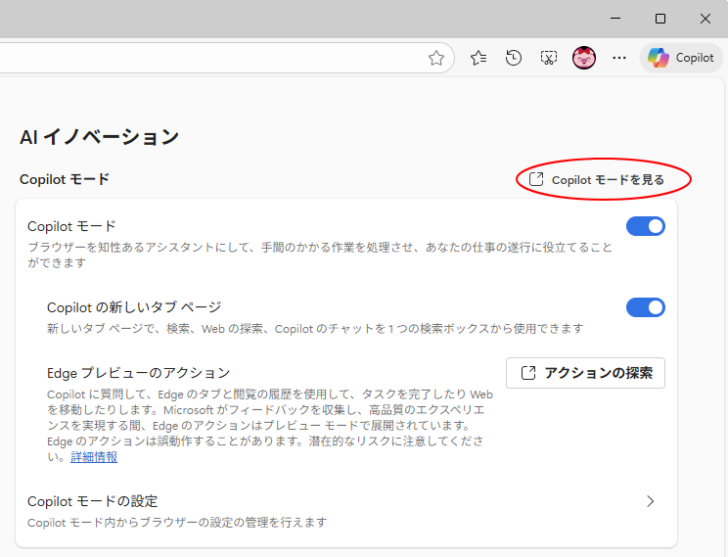Minimize the browser window
The width and height of the screenshot is (728, 557).
pyautogui.click(x=615, y=19)
